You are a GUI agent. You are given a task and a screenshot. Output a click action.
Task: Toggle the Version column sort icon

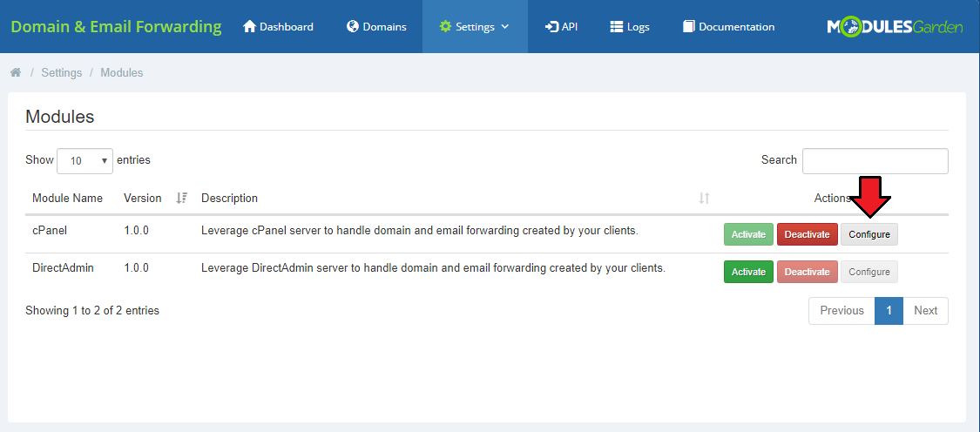[x=182, y=199]
